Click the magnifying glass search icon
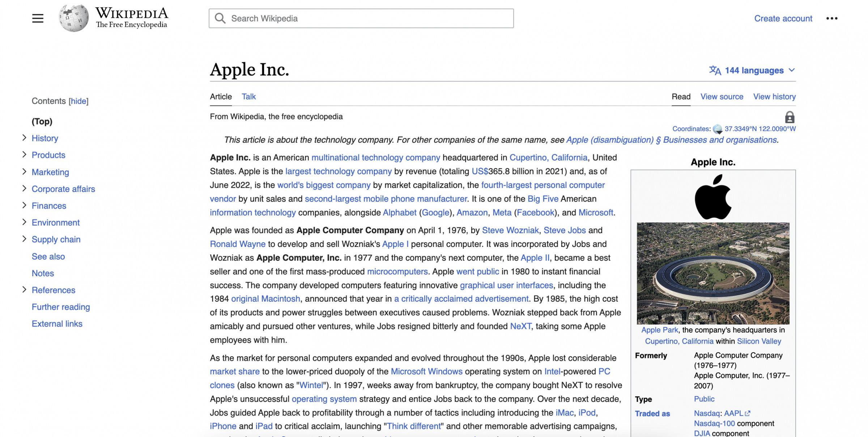Screen dimensions: 868x437 [x=220, y=18]
